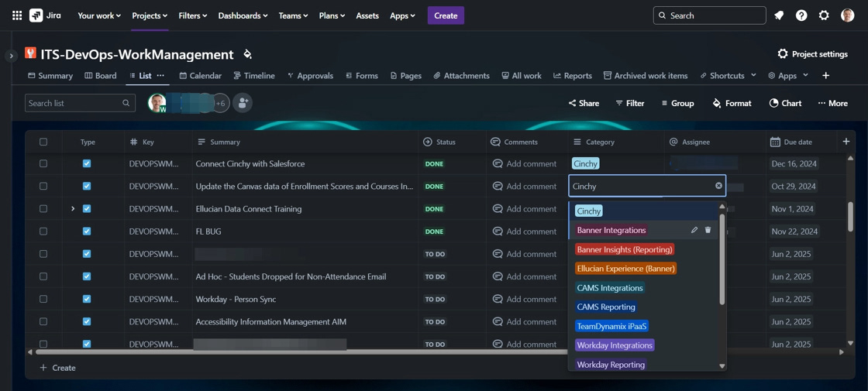
Task: Toggle the select-all checkbox in header
Action: (43, 142)
